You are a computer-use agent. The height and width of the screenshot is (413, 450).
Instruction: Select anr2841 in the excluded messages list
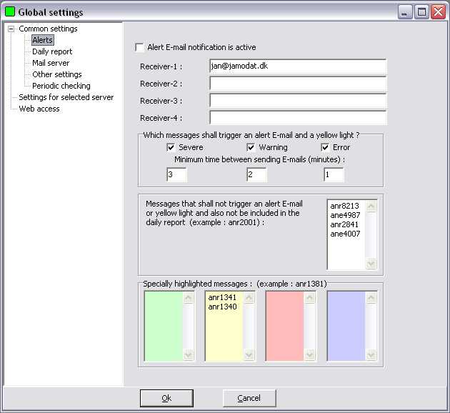tap(344, 225)
